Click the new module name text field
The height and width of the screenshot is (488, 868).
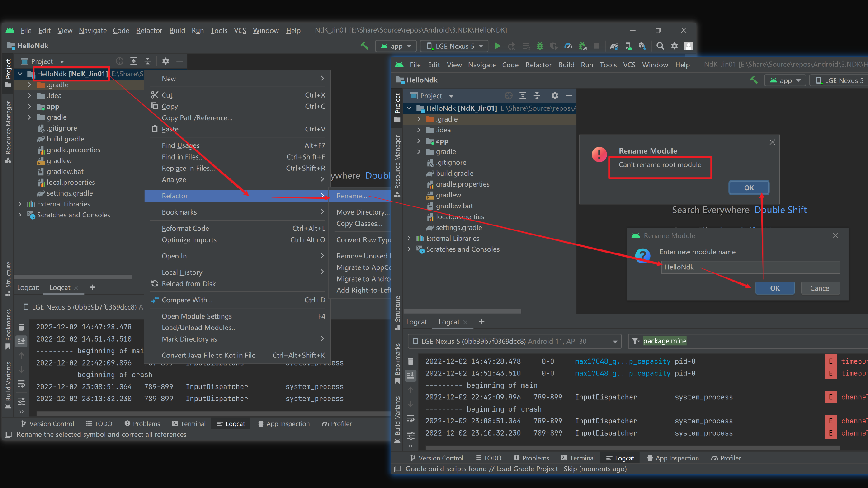pyautogui.click(x=750, y=267)
